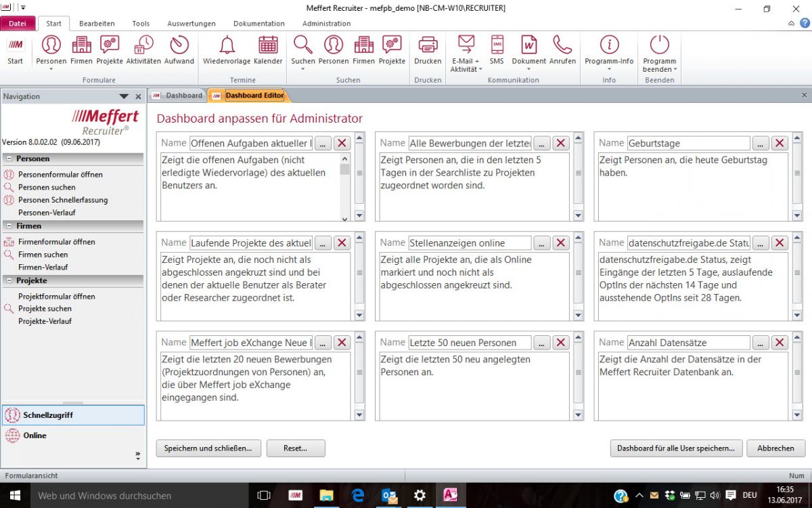Viewport: 812px width, 508px height.
Task: Click the Letzte 50 neuen Personen name field
Action: click(470, 343)
